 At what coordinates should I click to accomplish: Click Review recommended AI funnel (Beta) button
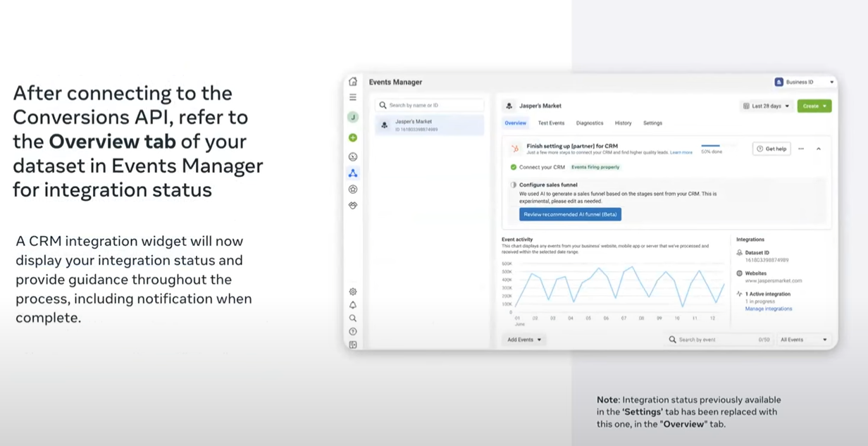570,214
